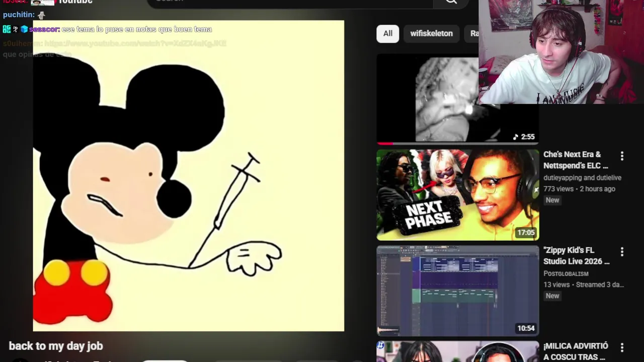Click the red progress bar on 2:55 thumbnail
The image size is (644, 362).
pos(384,143)
